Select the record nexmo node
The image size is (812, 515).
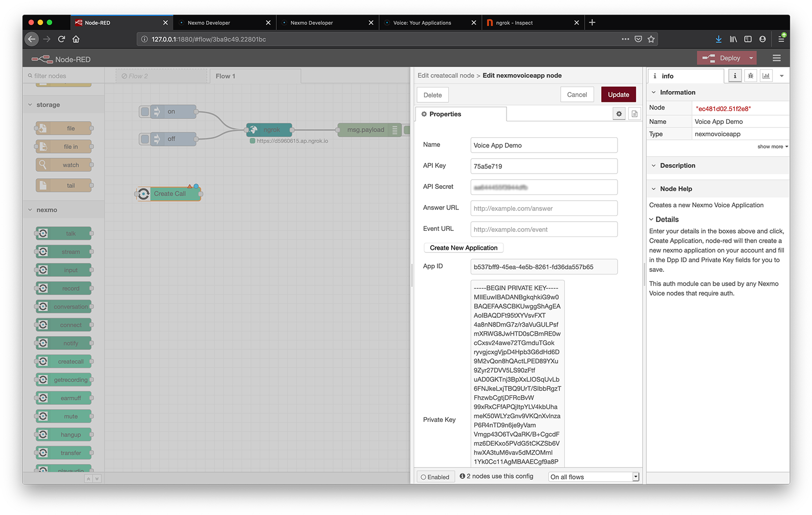pos(64,288)
